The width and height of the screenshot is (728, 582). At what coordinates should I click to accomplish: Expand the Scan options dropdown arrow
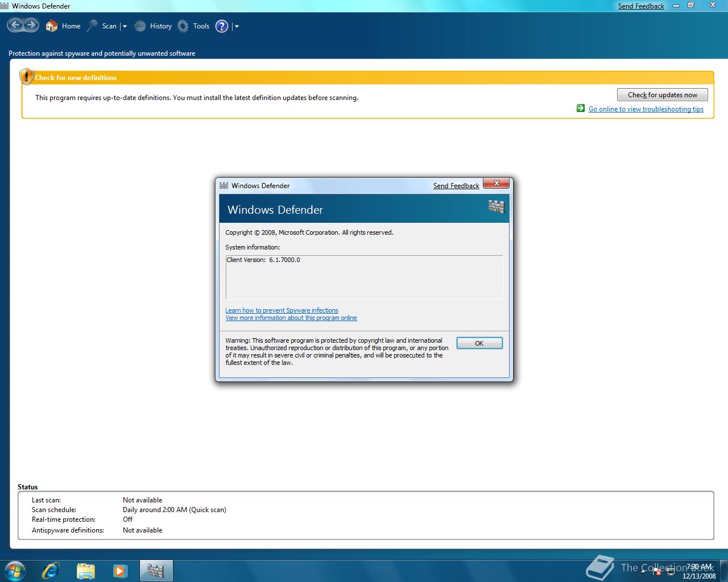pos(125,26)
